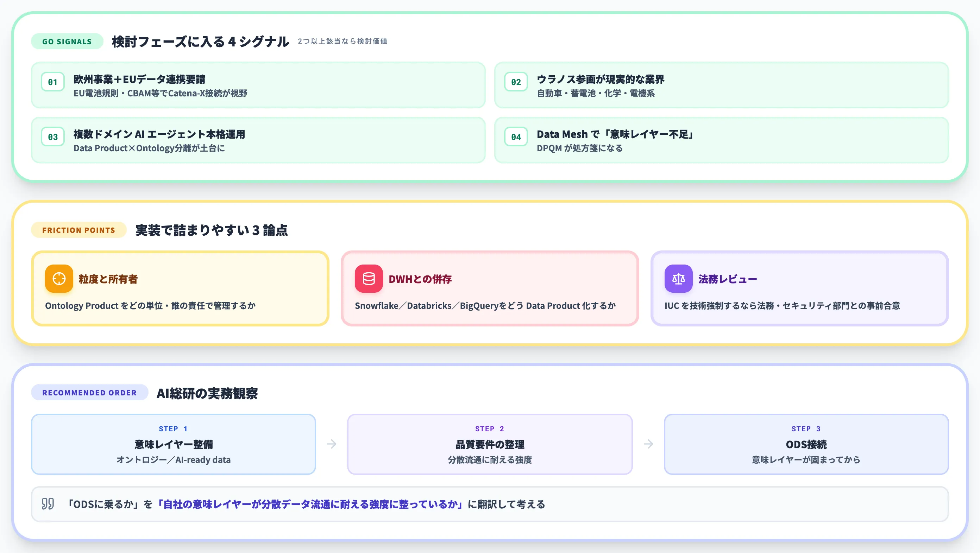The image size is (980, 553).
Task: Click the 04 number badge
Action: tap(516, 137)
